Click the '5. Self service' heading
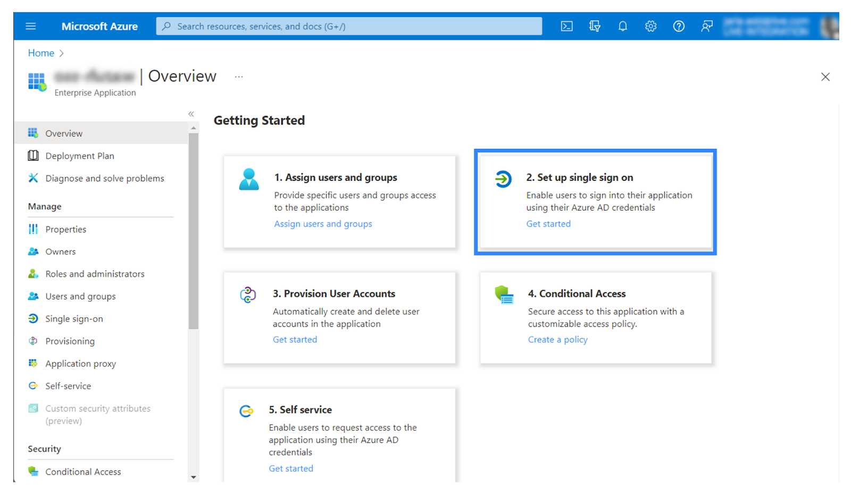This screenshot has height=504, width=851. point(300,409)
